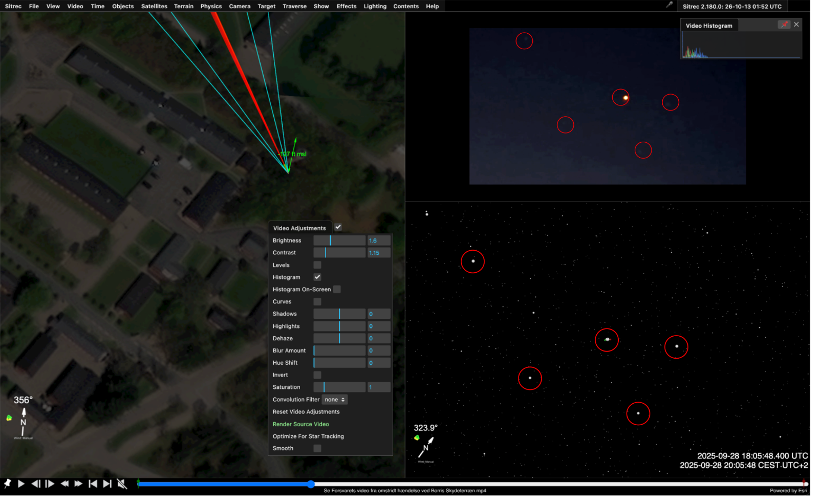The image size is (819, 504).
Task: Click the map view north compass arrow
Action: pyautogui.click(x=23, y=422)
